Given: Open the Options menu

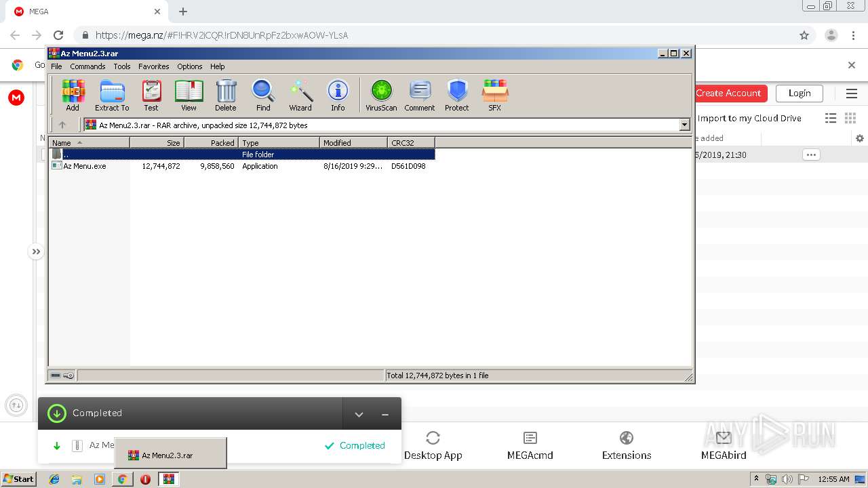Looking at the screenshot, I should 190,66.
